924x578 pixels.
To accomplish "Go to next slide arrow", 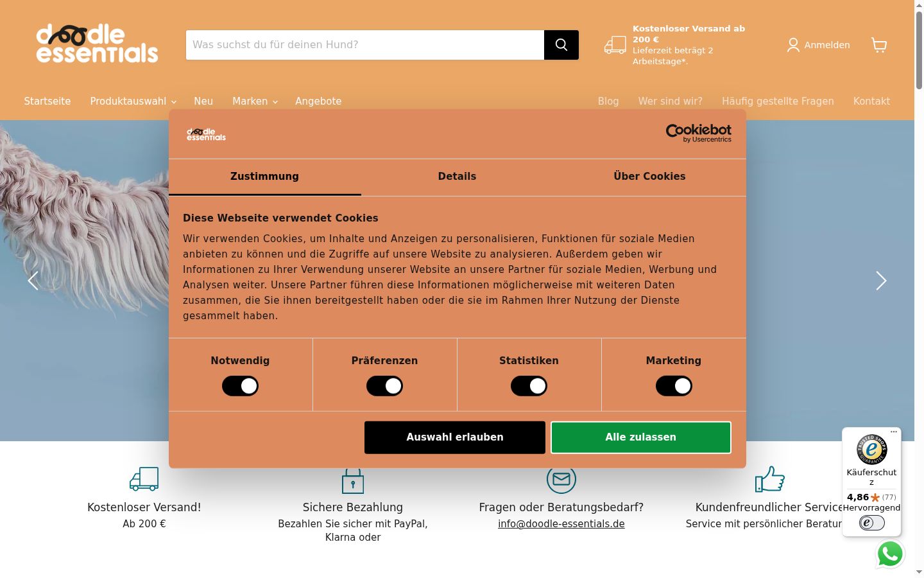I will 881,281.
